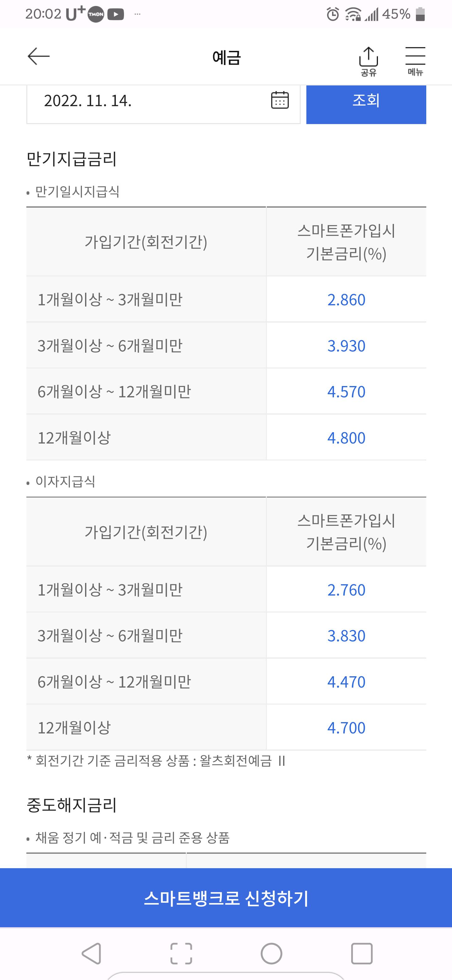
Task: Tap the YouTube notification icon in status bar
Action: point(116,14)
